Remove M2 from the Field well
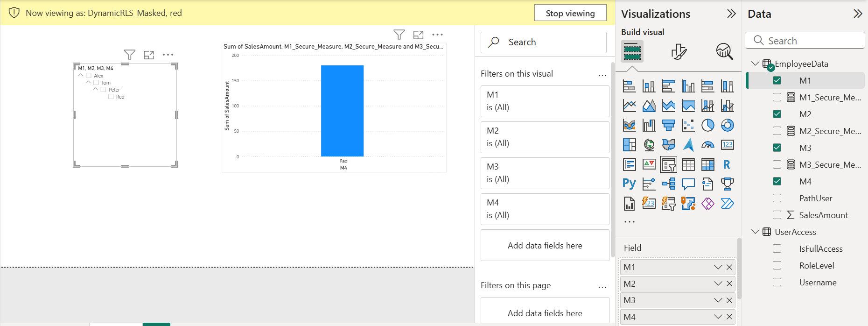The image size is (868, 326). tap(729, 283)
